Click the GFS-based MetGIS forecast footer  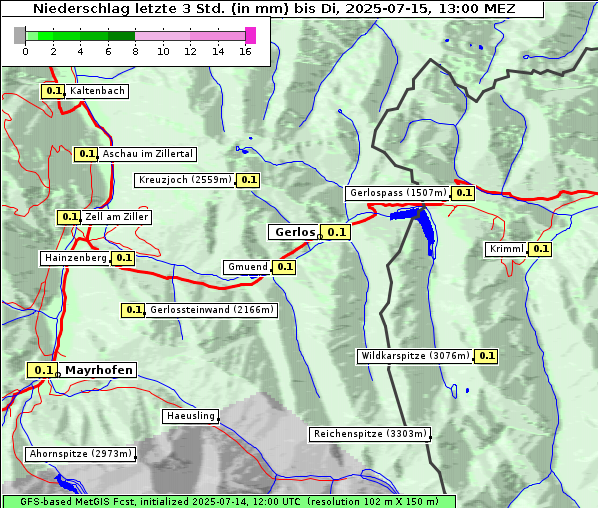229,502
